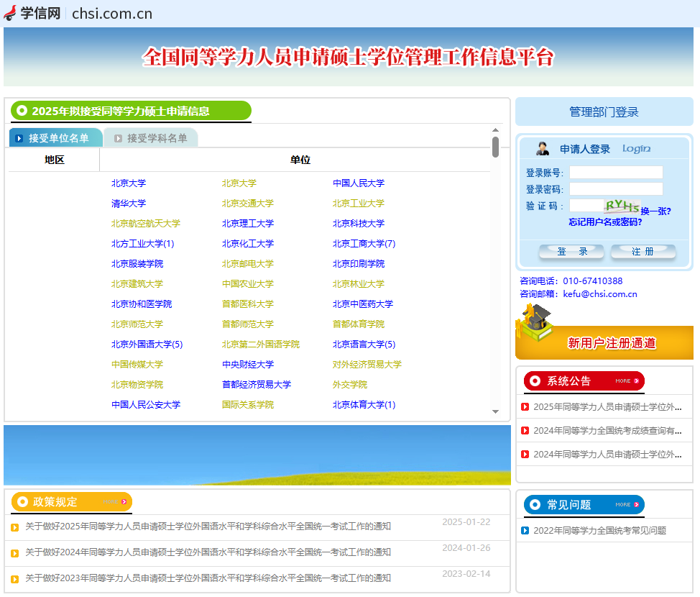Switch to 接受单位名单 tab

click(56, 138)
